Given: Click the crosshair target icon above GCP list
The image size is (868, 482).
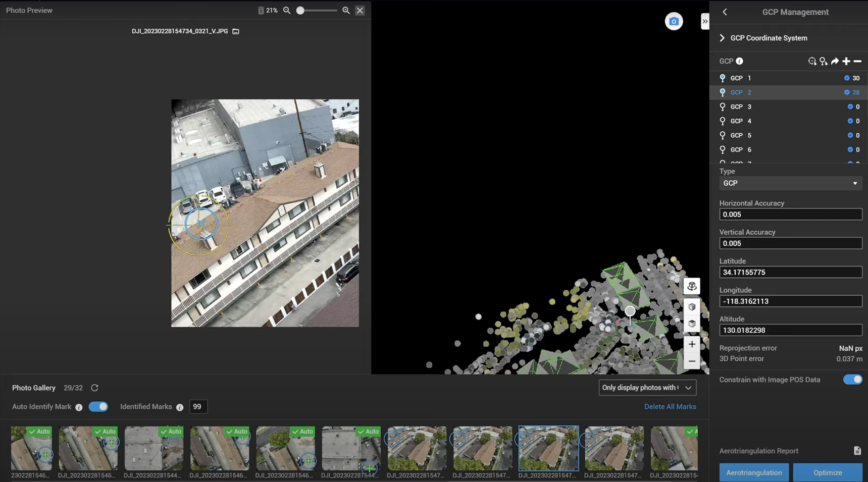Looking at the screenshot, I should 812,61.
